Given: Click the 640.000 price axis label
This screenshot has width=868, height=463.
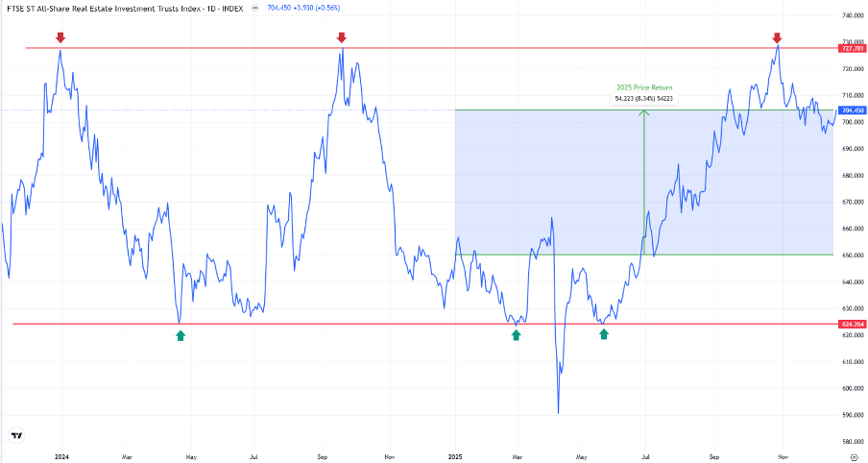Looking at the screenshot, I should pos(853,281).
